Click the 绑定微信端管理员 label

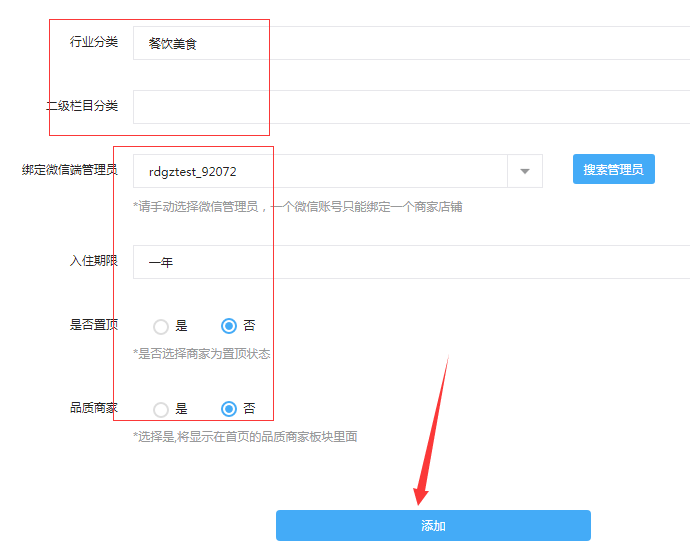point(70,169)
